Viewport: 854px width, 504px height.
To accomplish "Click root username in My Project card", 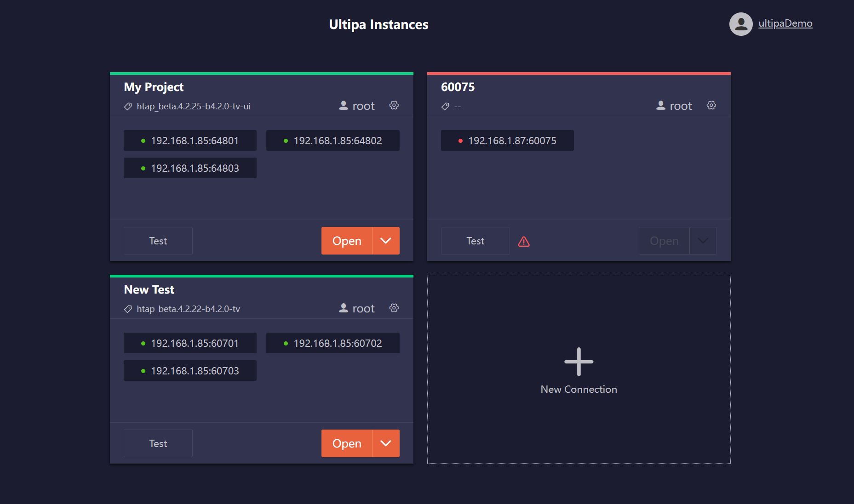I will click(x=363, y=106).
